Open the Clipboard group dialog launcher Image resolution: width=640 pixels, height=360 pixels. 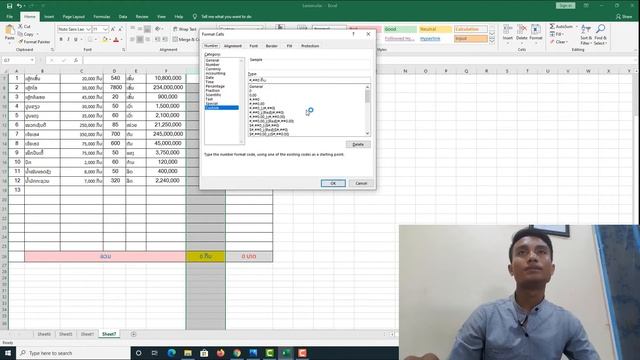[x=52, y=50]
